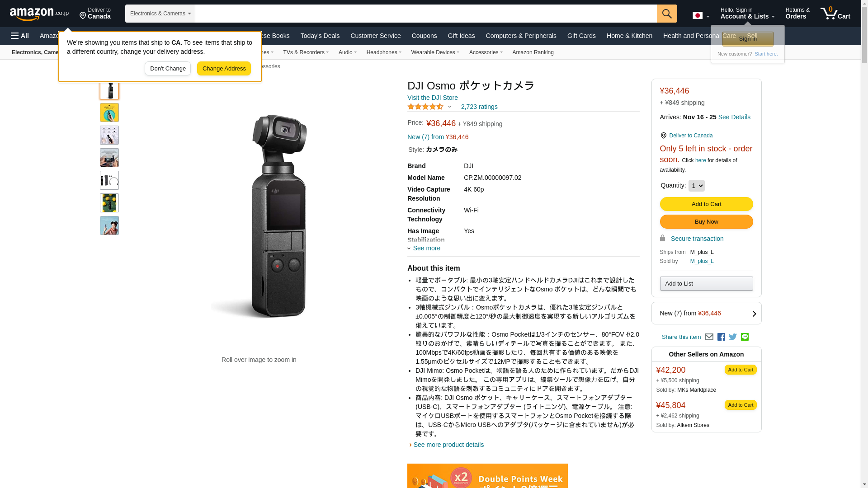Screen dimensions: 868x488
Task: Open the All hamburger menu
Action: 20,36
